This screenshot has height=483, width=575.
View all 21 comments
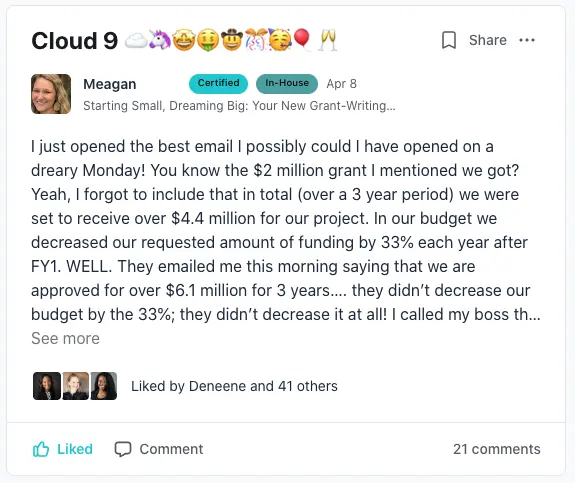(497, 449)
